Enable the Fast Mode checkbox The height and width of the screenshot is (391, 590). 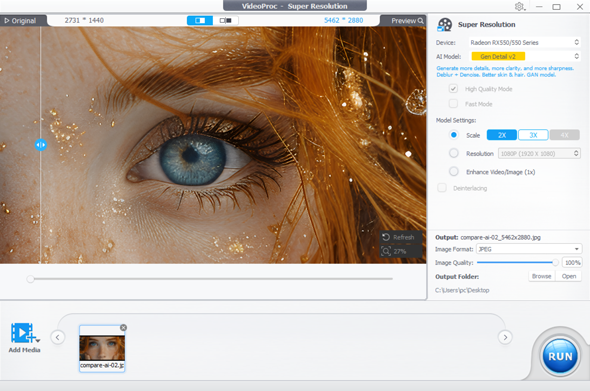tap(453, 103)
